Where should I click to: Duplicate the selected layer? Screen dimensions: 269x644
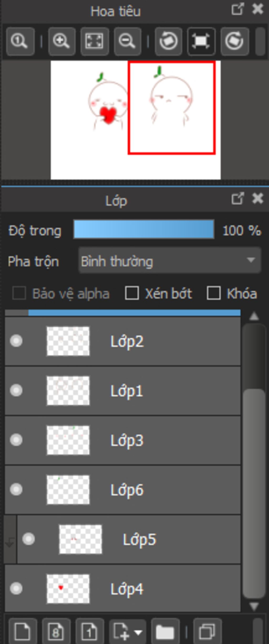[x=207, y=631]
